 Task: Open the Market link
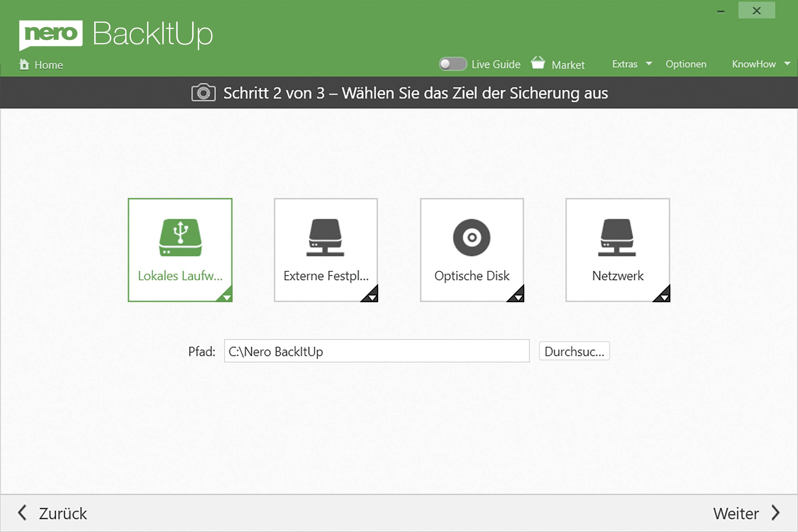[568, 65]
